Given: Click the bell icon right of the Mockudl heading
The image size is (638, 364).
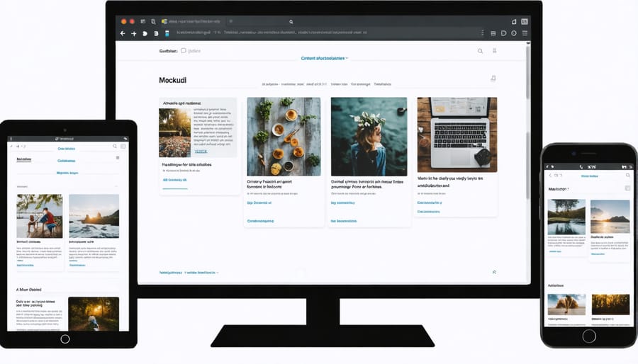Looking at the screenshot, I should coord(493,79).
